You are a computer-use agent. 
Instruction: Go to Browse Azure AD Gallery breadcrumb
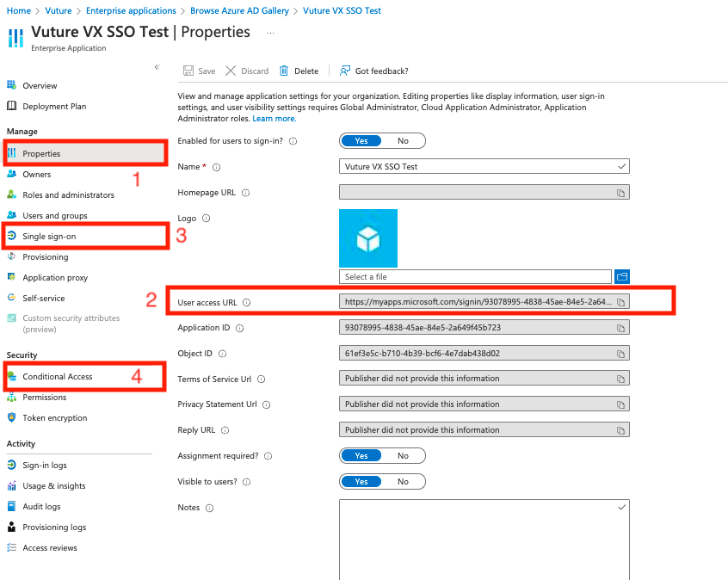(x=239, y=10)
